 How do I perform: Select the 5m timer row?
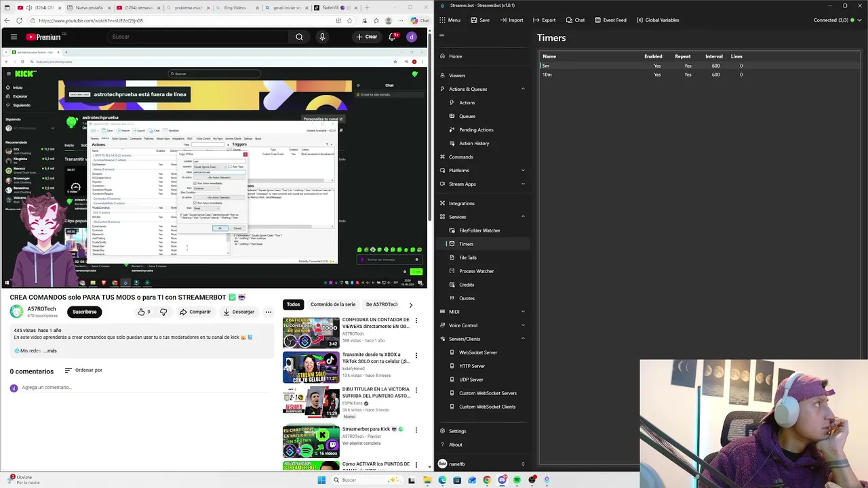(x=699, y=66)
